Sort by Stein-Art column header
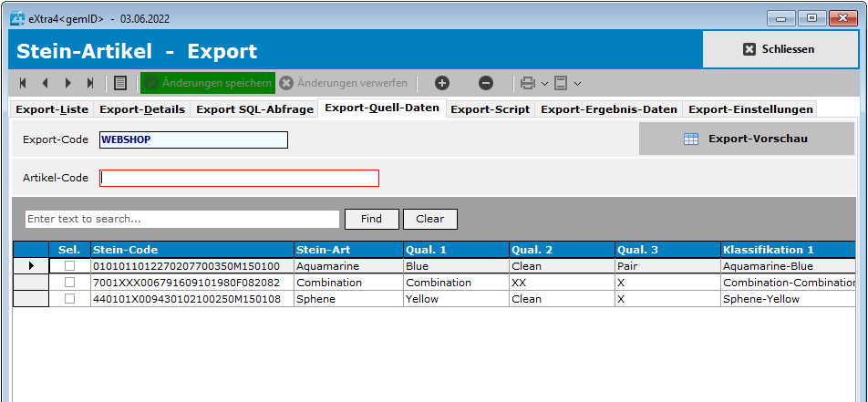 348,250
